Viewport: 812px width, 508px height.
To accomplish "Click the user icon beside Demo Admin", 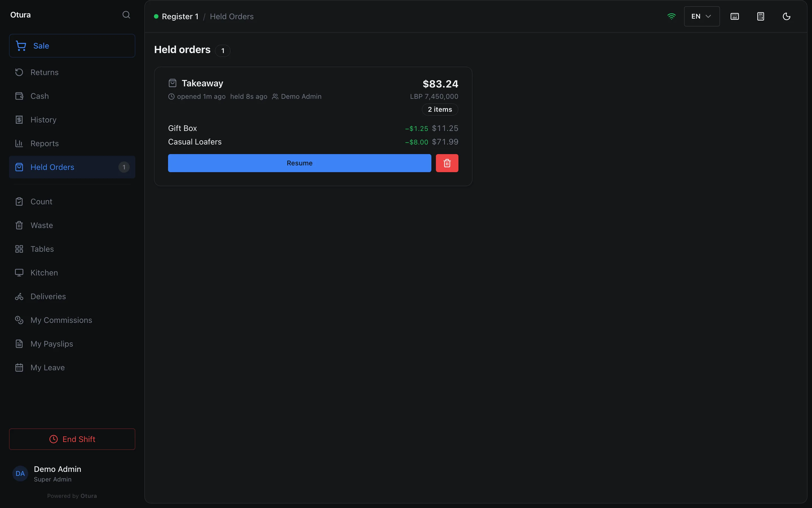I will pyautogui.click(x=275, y=97).
